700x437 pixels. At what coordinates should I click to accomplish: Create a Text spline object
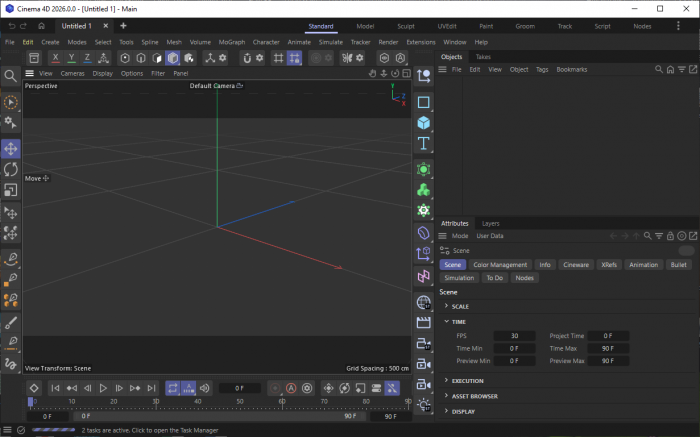coord(424,144)
